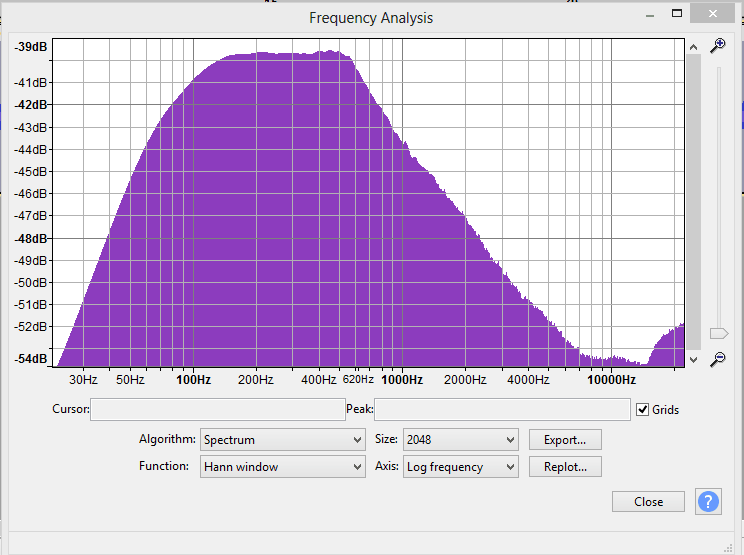Click the scrollbar up arrow beside the plot

[x=693, y=47]
